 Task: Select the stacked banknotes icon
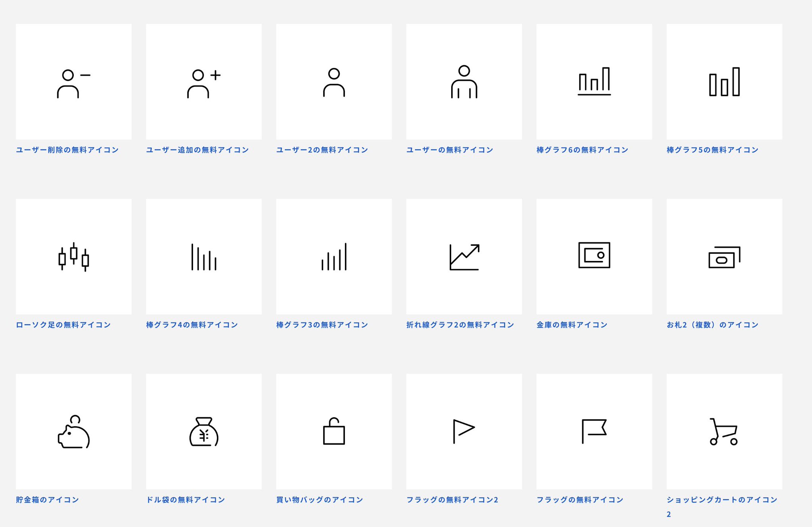(x=724, y=257)
